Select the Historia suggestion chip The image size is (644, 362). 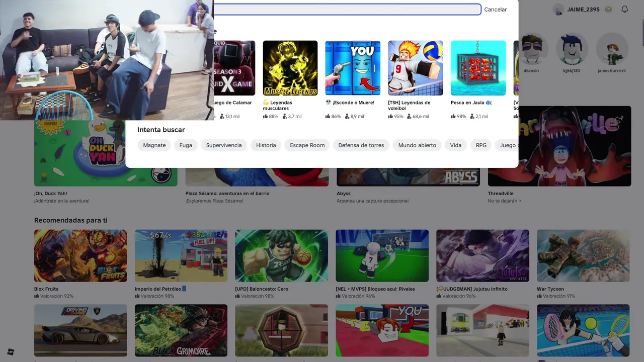[266, 145]
